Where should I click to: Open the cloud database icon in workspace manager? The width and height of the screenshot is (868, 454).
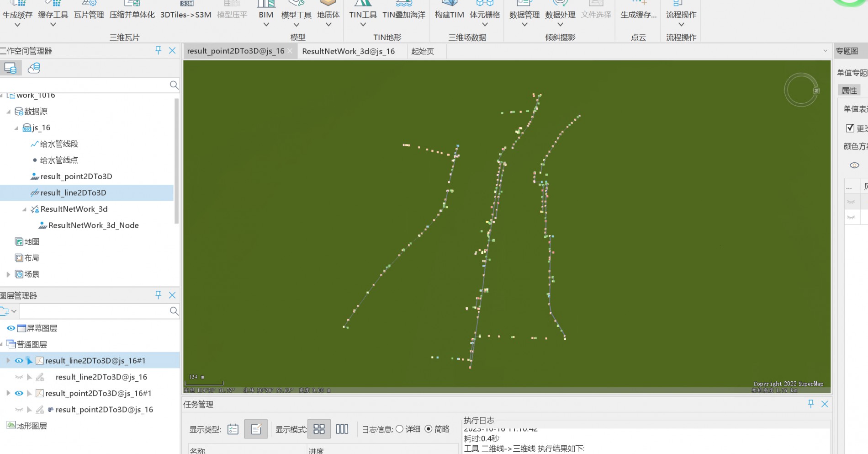(x=34, y=68)
